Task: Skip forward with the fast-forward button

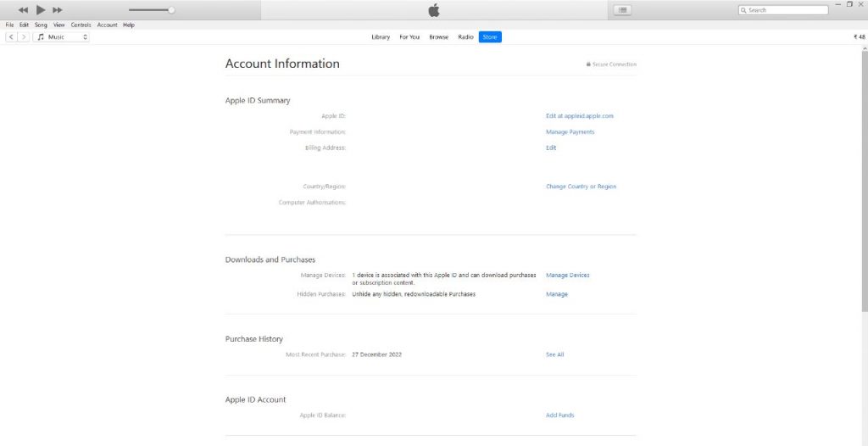Action: (58, 10)
